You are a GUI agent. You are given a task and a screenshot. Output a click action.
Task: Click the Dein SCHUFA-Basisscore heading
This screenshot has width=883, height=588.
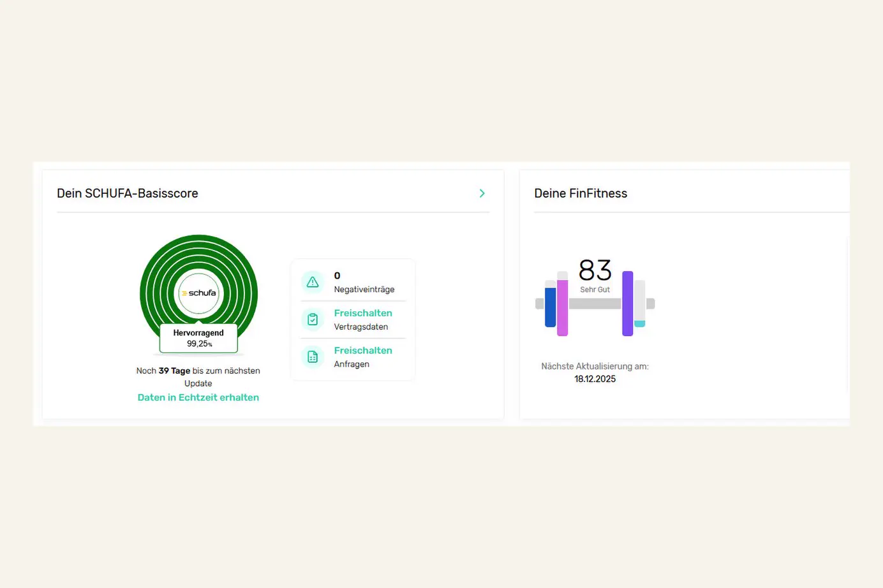pos(128,193)
